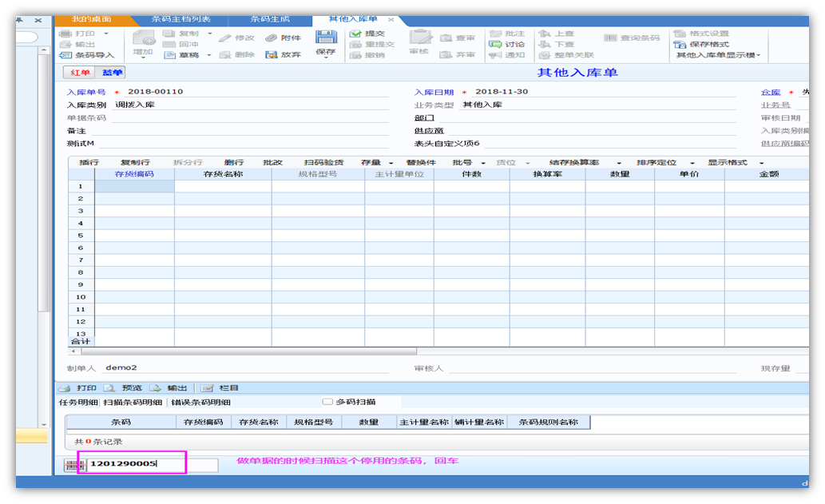The image size is (825, 504).
Task: Click the 复制 copy icon
Action: [169, 34]
